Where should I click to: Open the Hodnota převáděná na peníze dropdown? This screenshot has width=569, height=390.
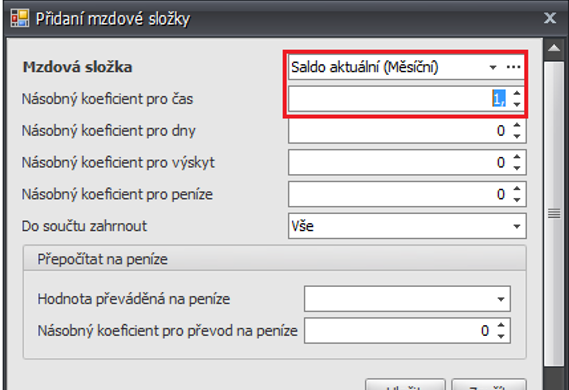pos(501,299)
